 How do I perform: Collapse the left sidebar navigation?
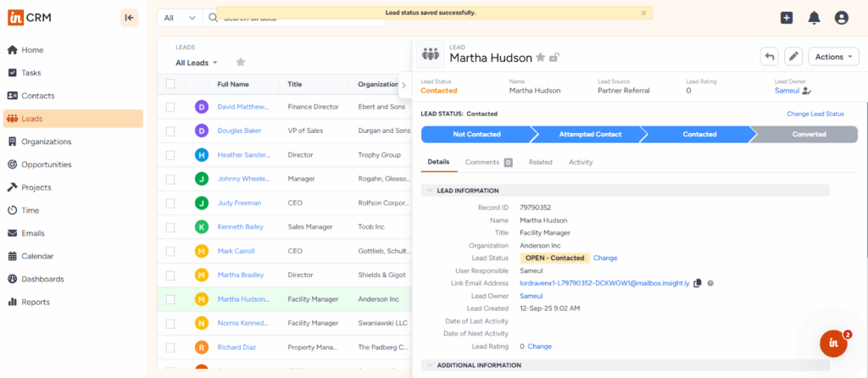click(x=129, y=17)
